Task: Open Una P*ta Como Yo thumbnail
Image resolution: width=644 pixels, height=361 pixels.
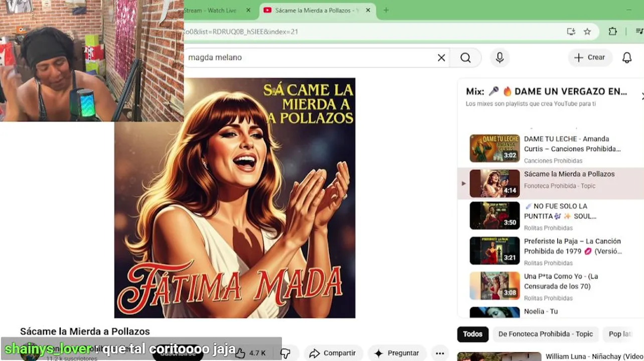Action: 495,286
